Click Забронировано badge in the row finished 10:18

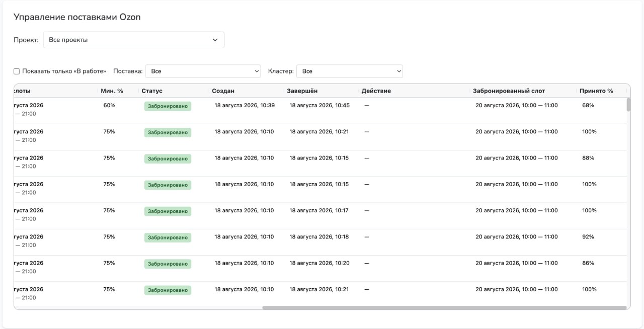pos(168,237)
